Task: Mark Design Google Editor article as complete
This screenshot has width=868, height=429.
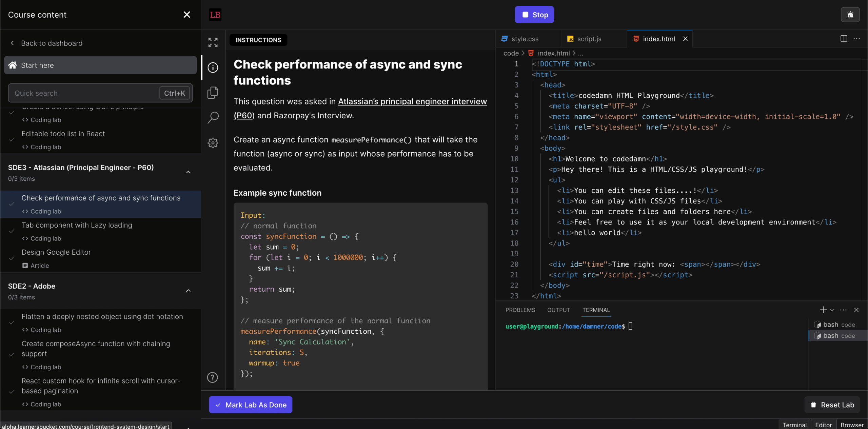Action: [12, 258]
